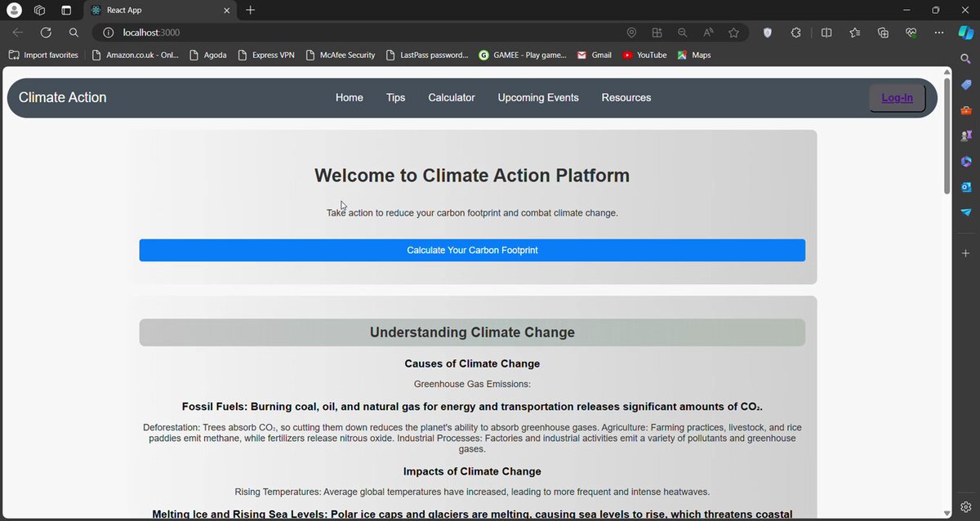Open sidebar settings gear

pyautogui.click(x=966, y=507)
